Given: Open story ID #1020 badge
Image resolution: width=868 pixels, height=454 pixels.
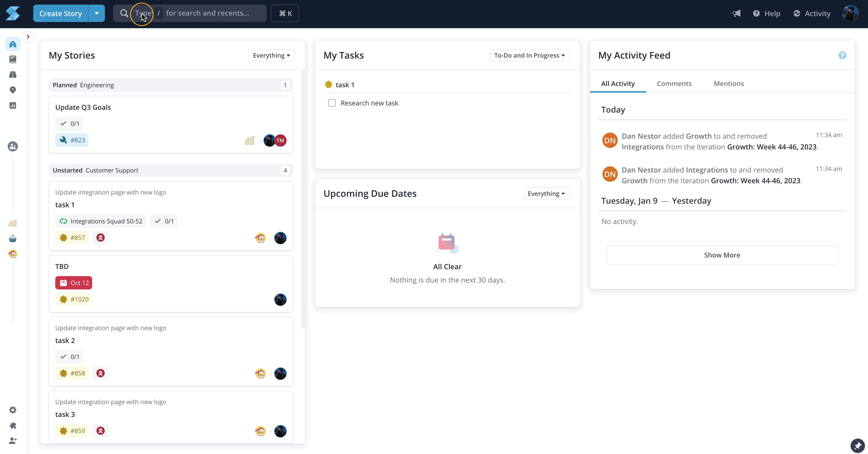Looking at the screenshot, I should pos(73,299).
